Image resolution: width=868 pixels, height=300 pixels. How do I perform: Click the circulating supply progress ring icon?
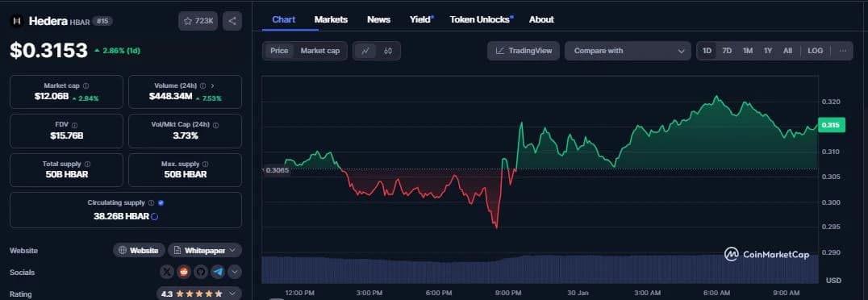[x=154, y=216]
